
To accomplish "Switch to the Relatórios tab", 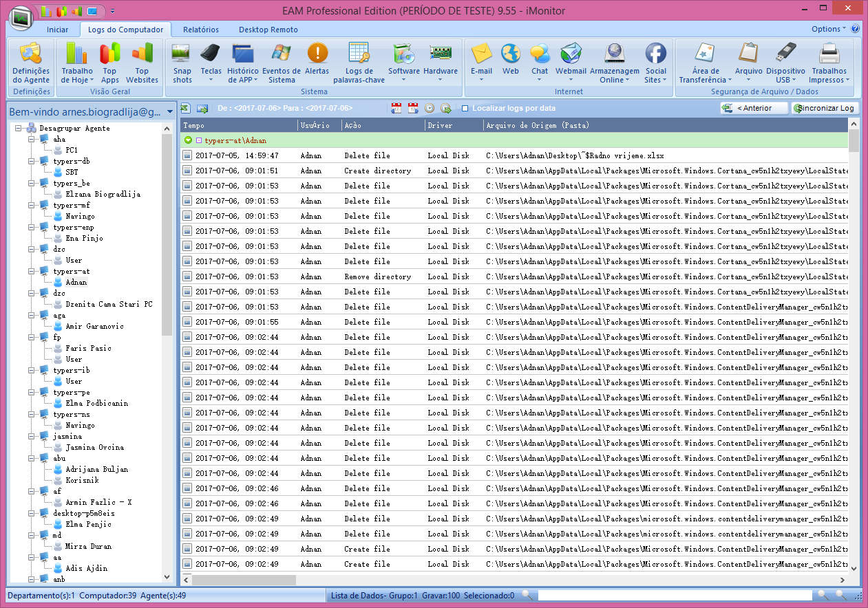I will tap(201, 30).
